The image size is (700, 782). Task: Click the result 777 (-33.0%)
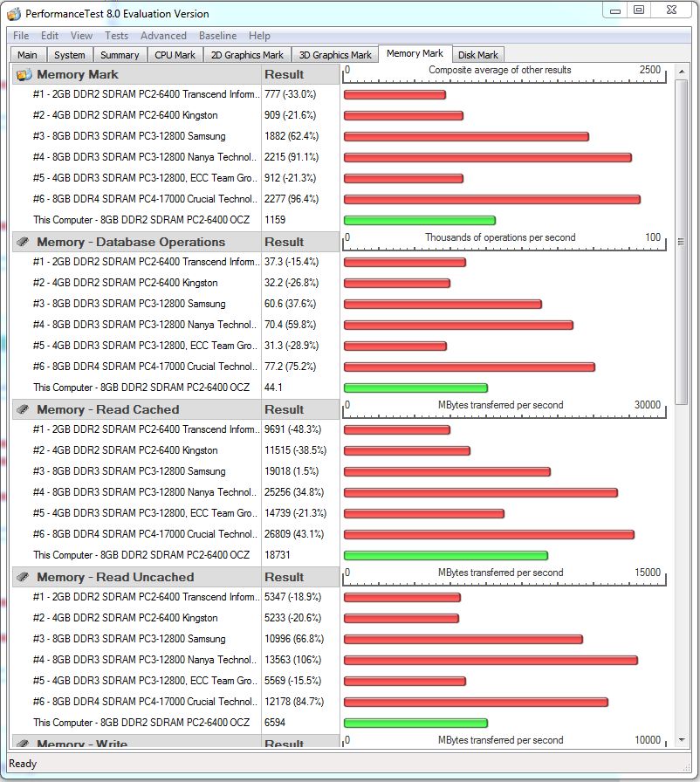(290, 94)
